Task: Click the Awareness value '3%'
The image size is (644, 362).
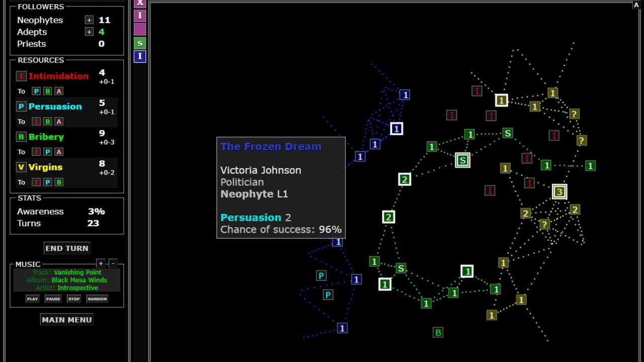Action: coord(97,212)
